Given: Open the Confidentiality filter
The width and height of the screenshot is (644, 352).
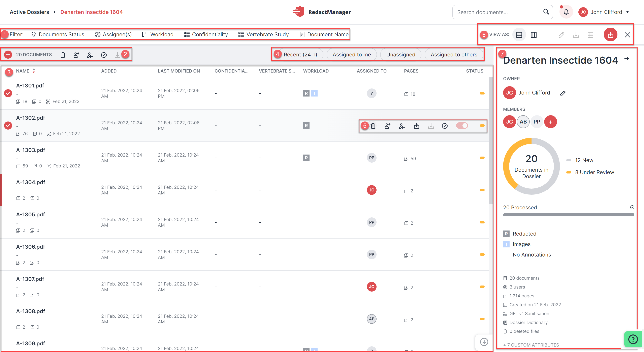Looking at the screenshot, I should point(206,34).
